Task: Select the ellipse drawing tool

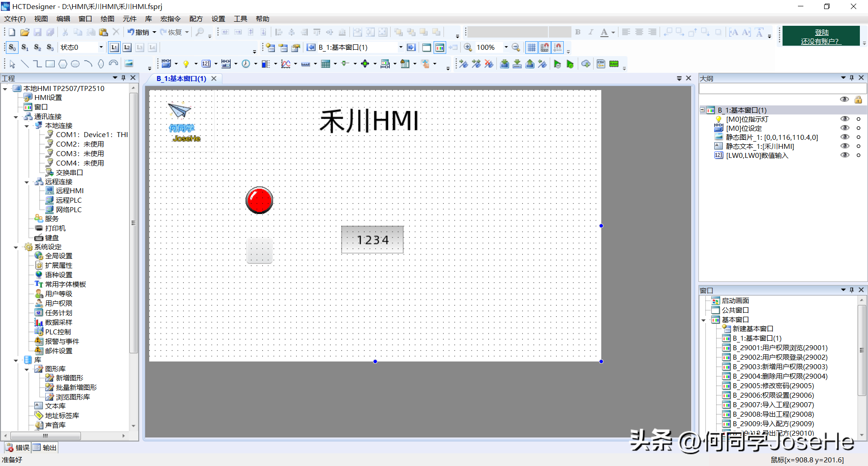Action: pos(75,64)
